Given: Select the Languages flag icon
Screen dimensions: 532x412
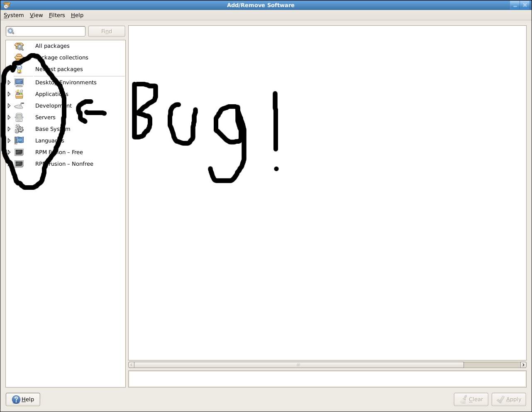Looking at the screenshot, I should [19, 141].
